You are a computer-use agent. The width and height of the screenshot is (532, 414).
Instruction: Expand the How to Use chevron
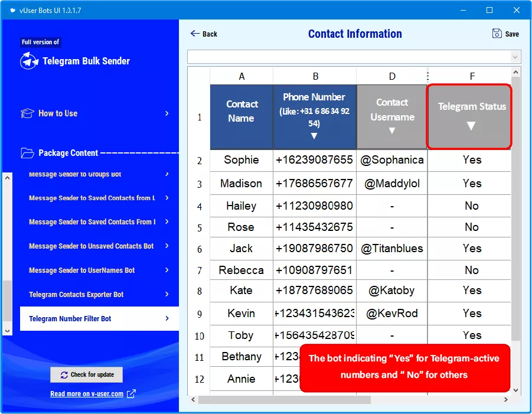167,113
